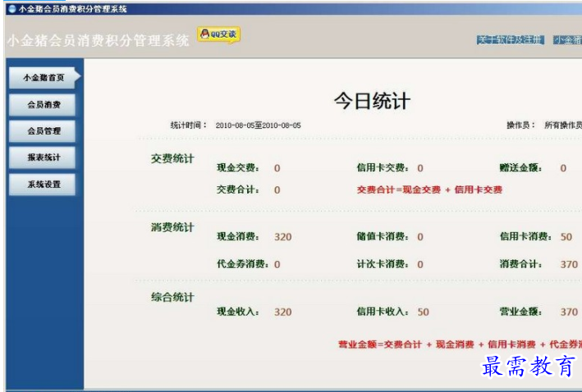
Task: Click the 赠送金额 label
Action: [x=520, y=167]
